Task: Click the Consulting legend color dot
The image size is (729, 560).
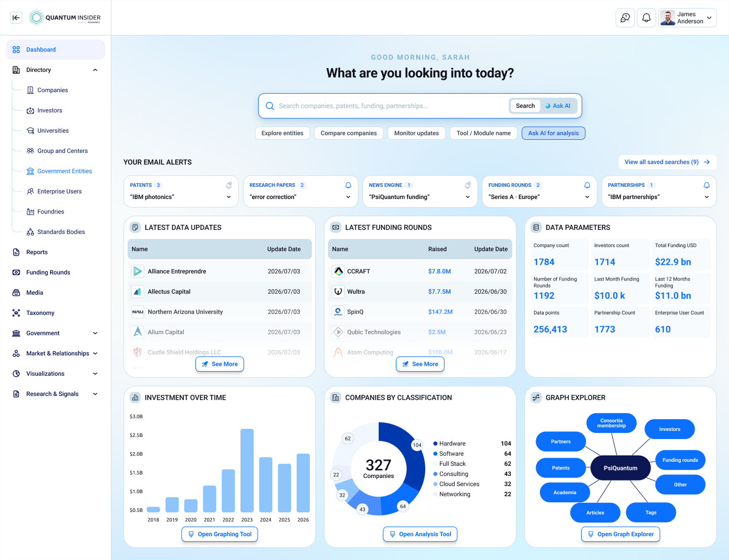Action: point(435,474)
